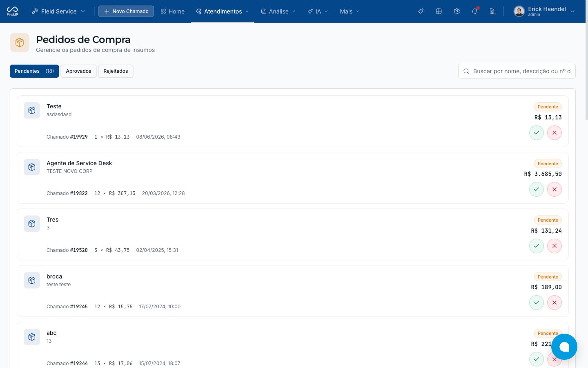Click the Pendente badge on Tres
The width and height of the screenshot is (588, 368).
pos(548,220)
